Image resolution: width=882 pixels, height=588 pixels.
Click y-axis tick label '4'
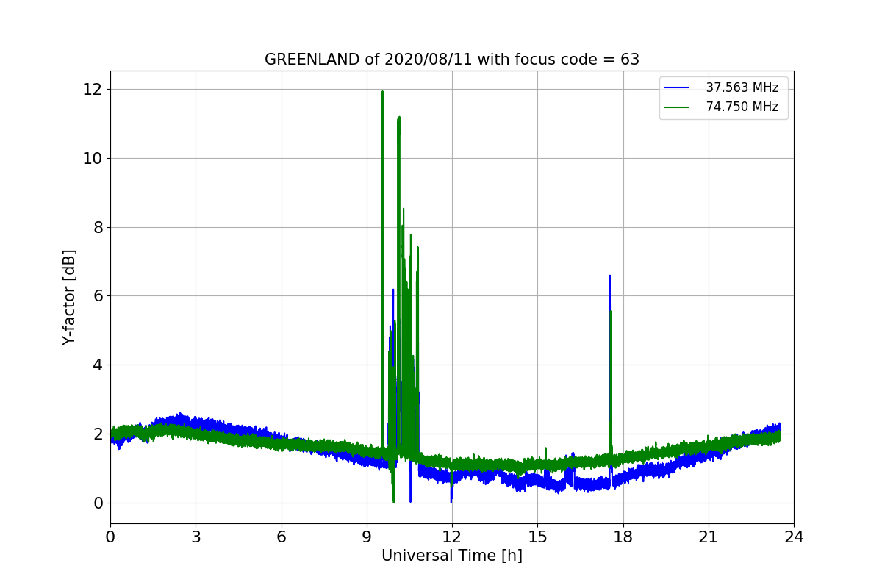[x=98, y=365]
